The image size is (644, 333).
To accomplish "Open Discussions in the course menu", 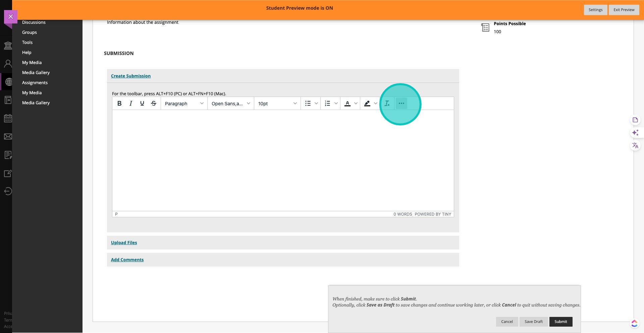I will tap(34, 22).
